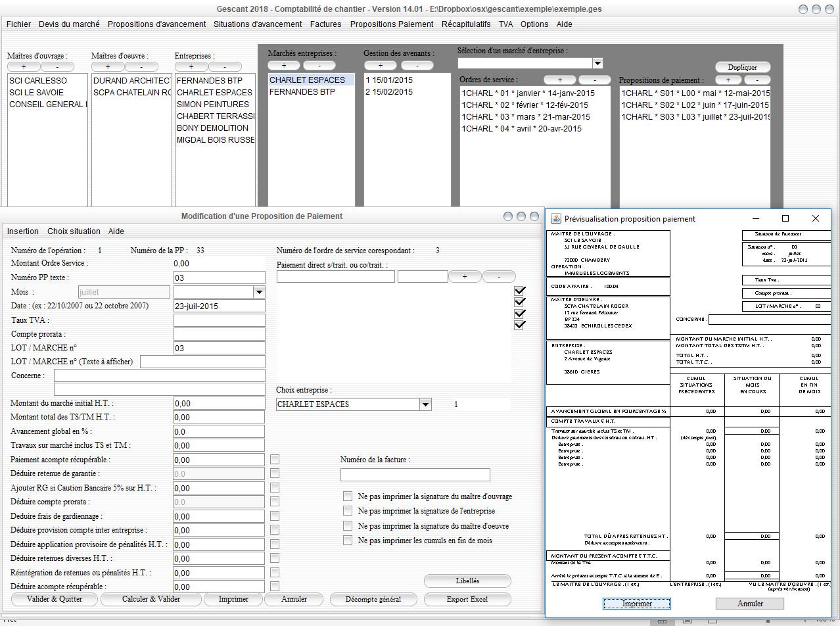Check the box beside Déduire compte prorata
840x626 pixels.
pyautogui.click(x=275, y=502)
